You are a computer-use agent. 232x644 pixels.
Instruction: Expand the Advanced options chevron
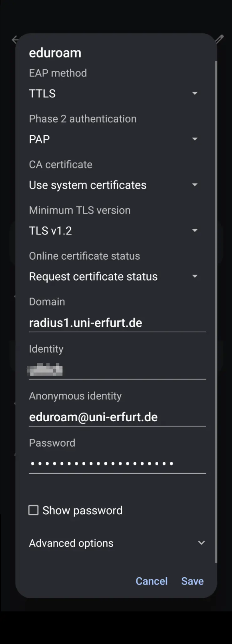201,543
